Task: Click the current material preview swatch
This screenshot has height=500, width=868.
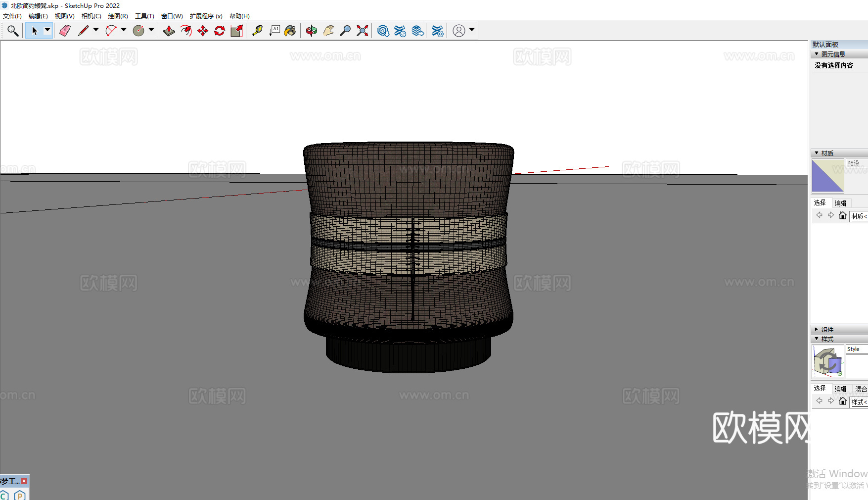Action: click(828, 176)
